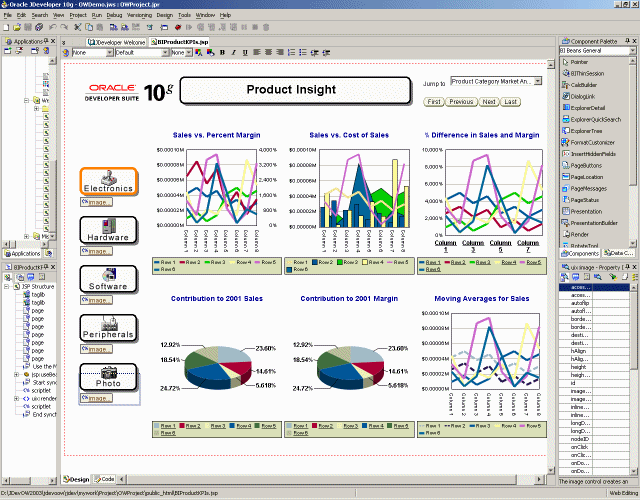Screen dimensions: 640x500
Task: Click Component Palette vertical scrollbar down arrow
Action: 633,244
